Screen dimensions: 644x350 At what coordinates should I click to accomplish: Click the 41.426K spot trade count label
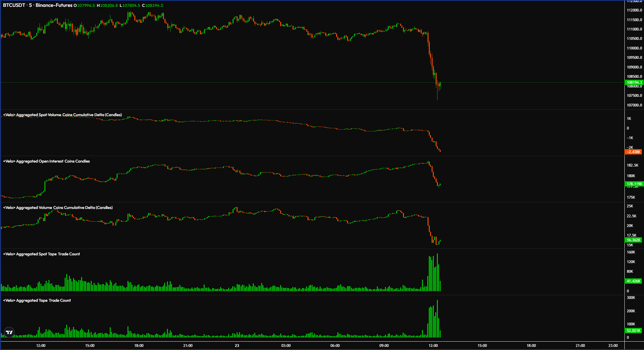coord(633,281)
